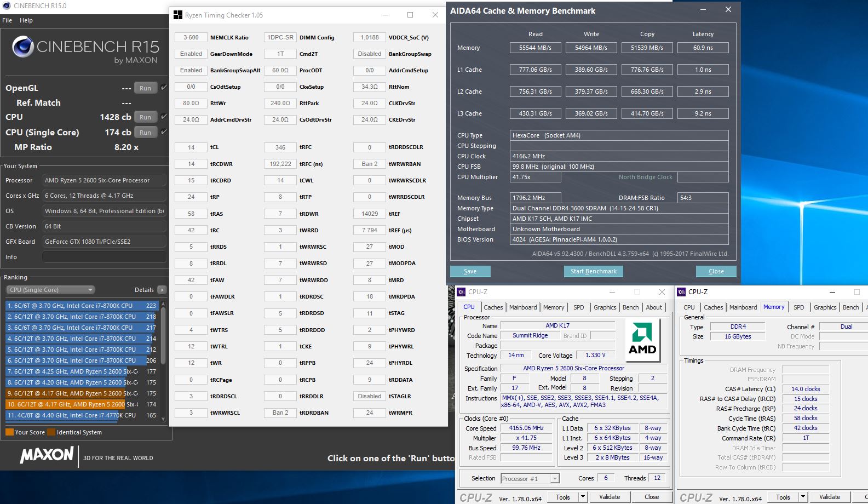Image resolution: width=868 pixels, height=504 pixels.
Task: Open Tools dropdown arrow in right CPU-Z
Action: 803,497
